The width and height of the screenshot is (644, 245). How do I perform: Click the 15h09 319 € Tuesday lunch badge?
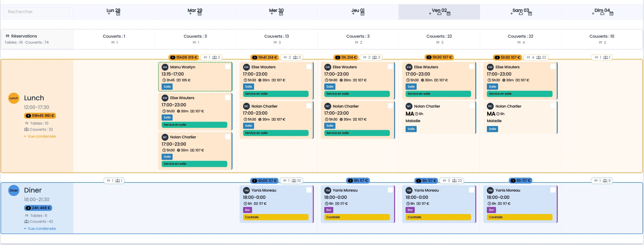point(184,57)
